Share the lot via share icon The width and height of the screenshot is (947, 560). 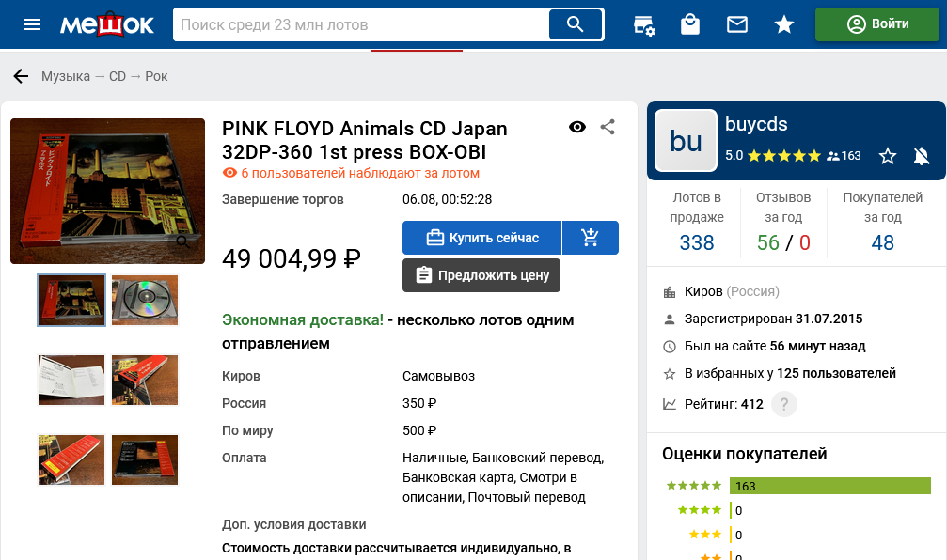(608, 127)
